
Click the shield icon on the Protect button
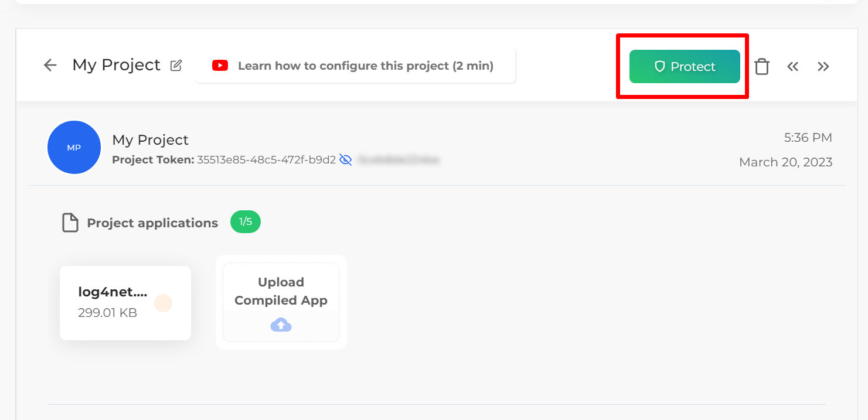coord(659,66)
